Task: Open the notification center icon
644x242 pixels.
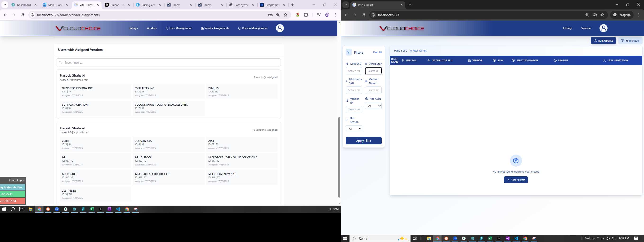Action: tap(636, 238)
